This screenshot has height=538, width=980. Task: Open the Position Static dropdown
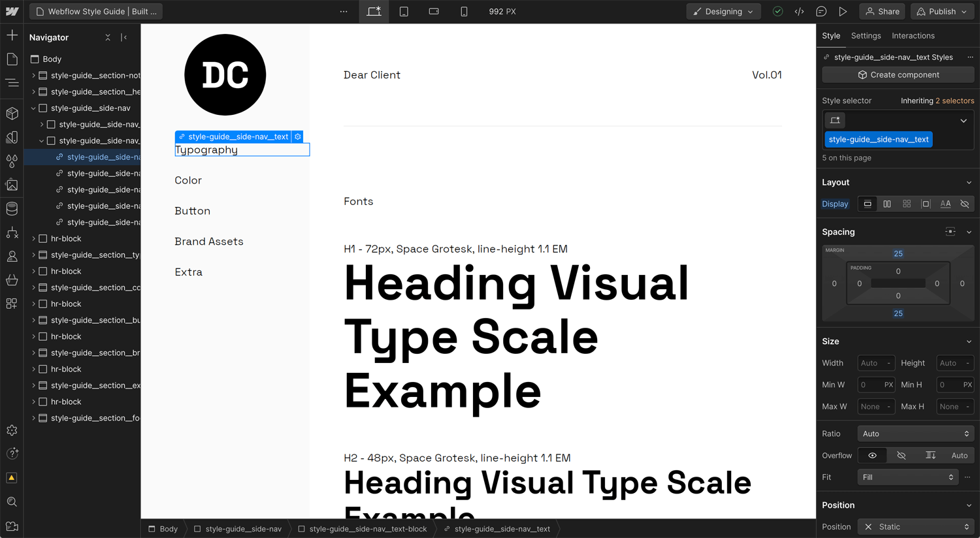[x=916, y=527]
